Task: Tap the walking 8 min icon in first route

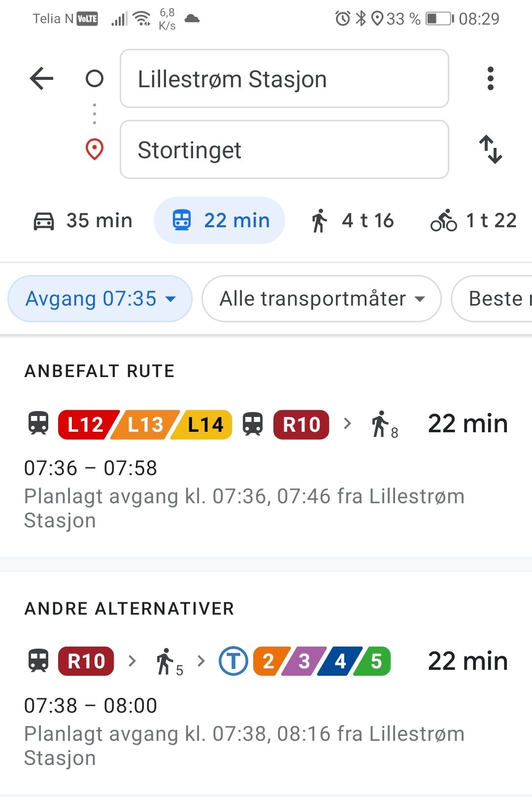Action: coord(384,424)
